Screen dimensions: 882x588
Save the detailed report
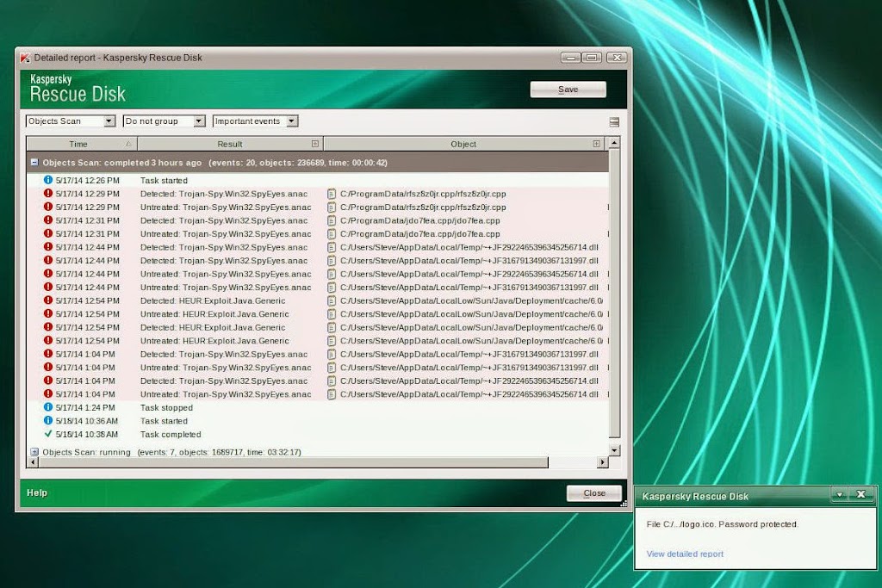point(568,90)
